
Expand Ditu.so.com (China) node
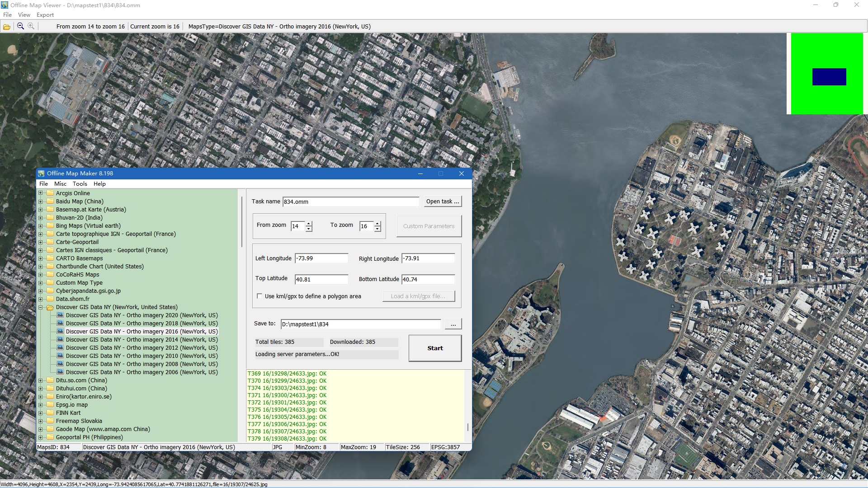point(40,380)
